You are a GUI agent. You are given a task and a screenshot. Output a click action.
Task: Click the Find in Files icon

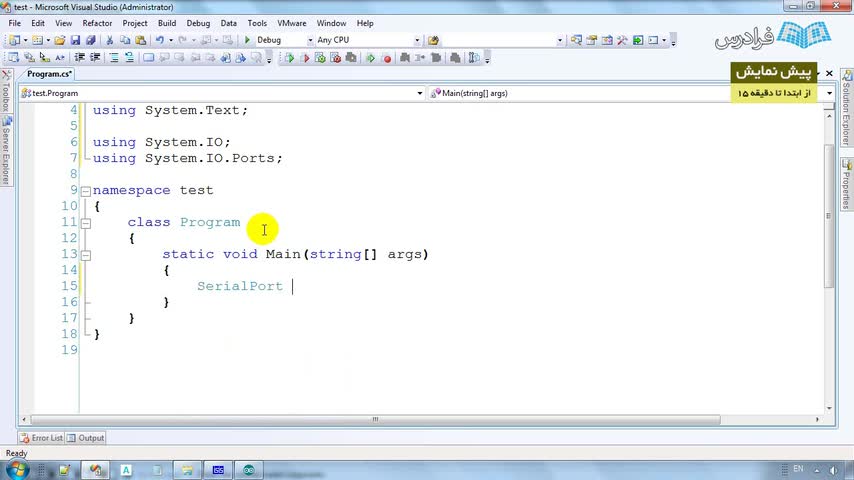click(x=434, y=40)
